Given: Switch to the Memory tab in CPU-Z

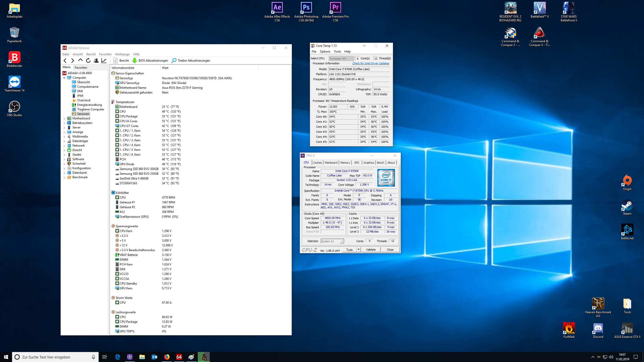Looking at the screenshot, I should coord(345,163).
